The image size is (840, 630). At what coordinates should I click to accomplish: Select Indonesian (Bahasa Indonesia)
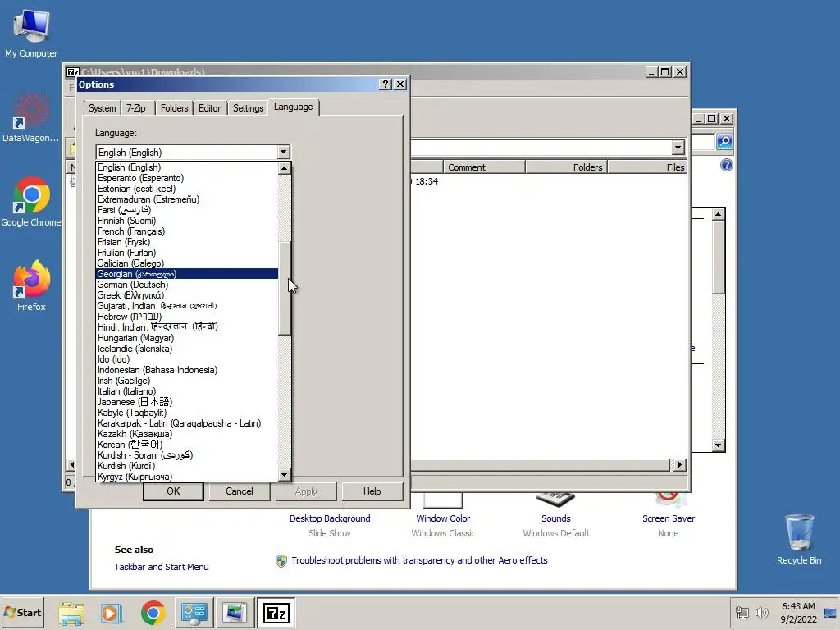(187, 370)
